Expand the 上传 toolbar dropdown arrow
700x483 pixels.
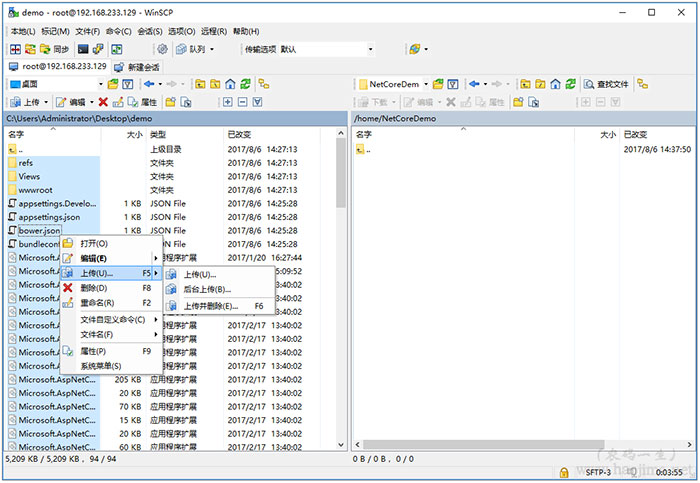[46, 102]
